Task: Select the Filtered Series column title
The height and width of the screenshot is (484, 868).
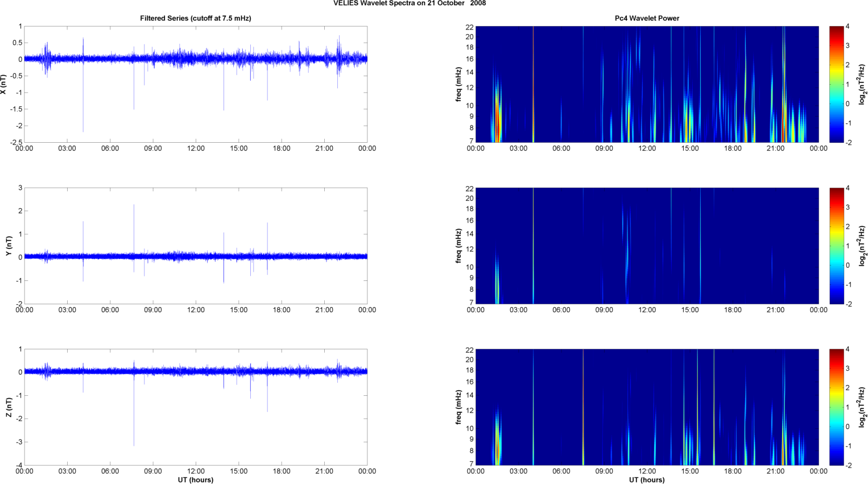Action: [195, 18]
